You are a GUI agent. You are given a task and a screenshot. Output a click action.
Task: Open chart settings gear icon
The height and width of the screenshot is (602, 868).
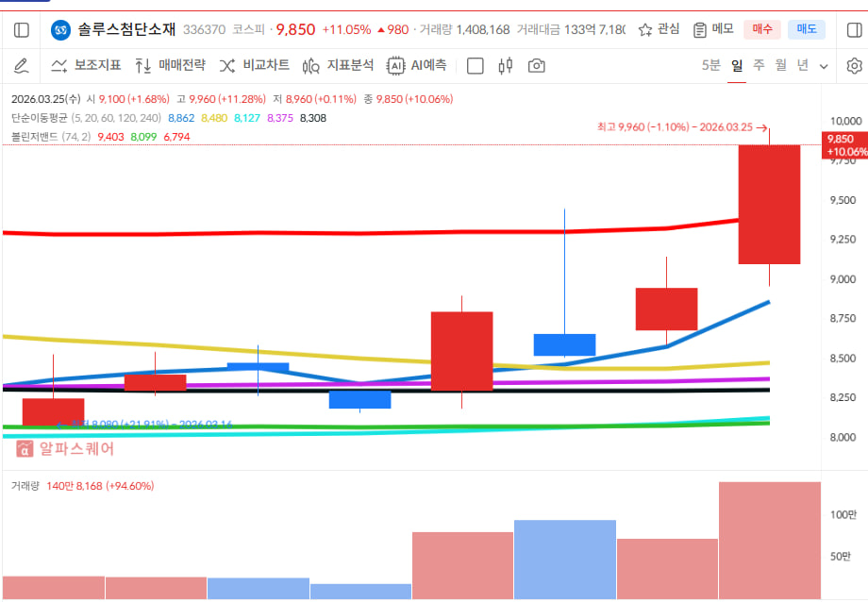click(854, 66)
